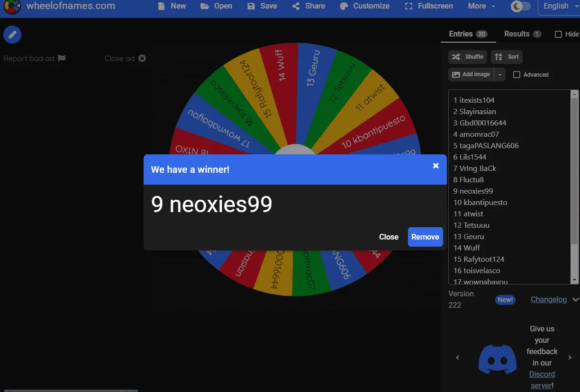Screen dimensions: 580x392
Task: Close the winner dialog with X
Action: coord(436,166)
